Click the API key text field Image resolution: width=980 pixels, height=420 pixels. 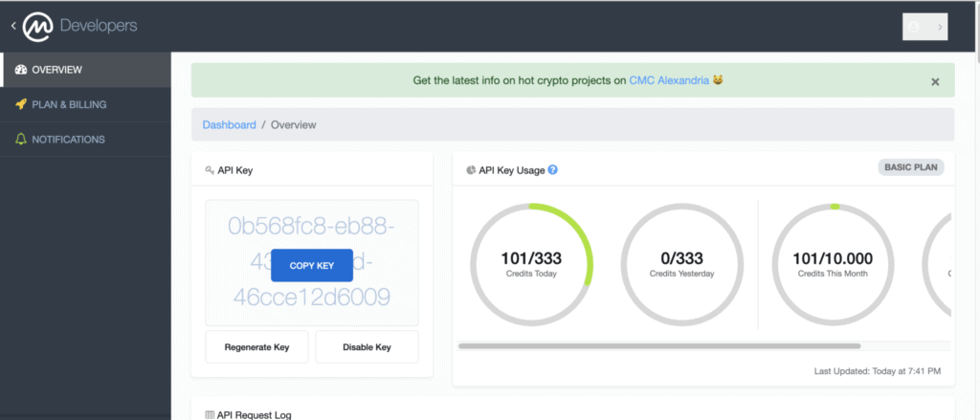(312, 262)
